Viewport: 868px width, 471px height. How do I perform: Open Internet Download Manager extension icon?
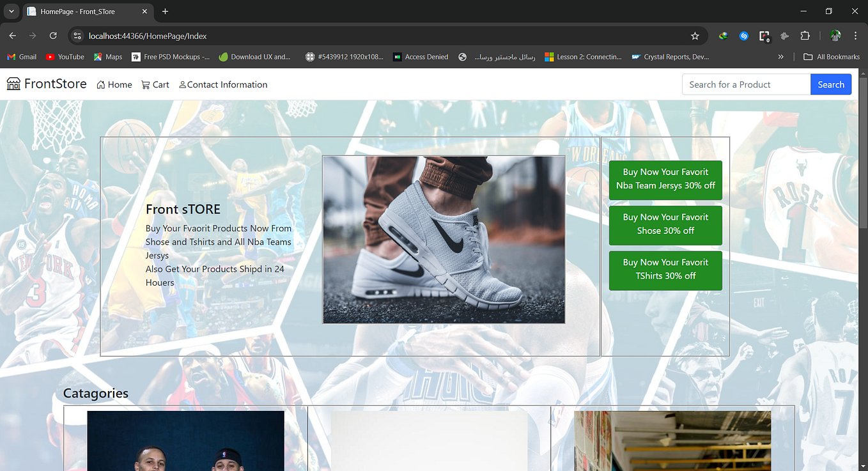pyautogui.click(x=723, y=36)
